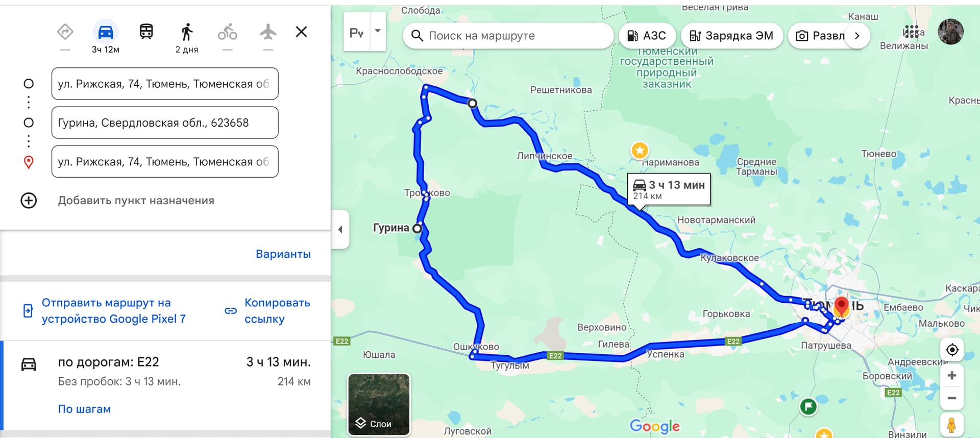This screenshot has width=980, height=438.
Task: Open the Google apps grid
Action: 911,32
